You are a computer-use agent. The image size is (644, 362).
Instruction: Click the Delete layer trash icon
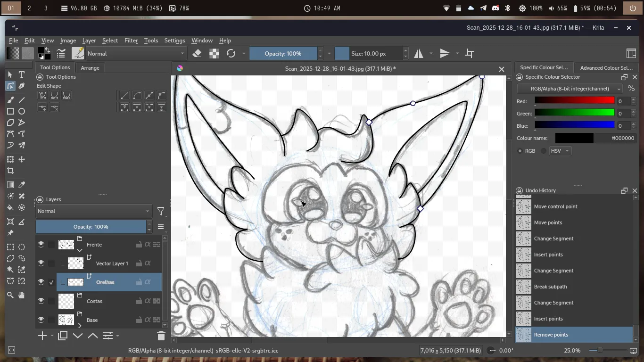(x=161, y=336)
